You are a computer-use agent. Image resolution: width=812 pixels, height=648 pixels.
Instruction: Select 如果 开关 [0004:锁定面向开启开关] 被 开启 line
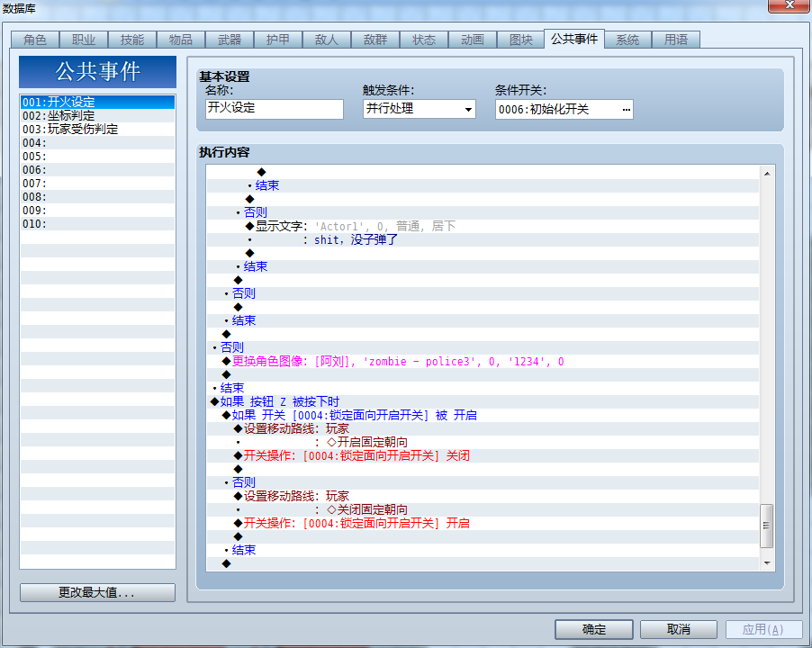tap(483, 415)
